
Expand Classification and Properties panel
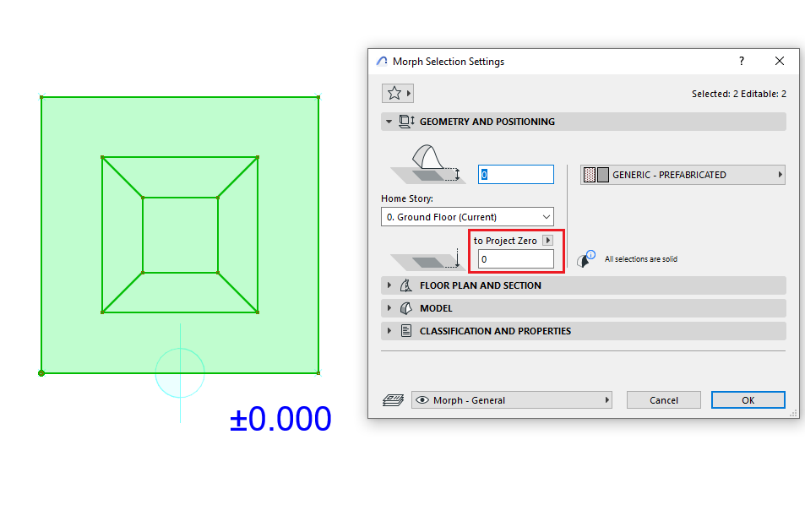click(389, 331)
